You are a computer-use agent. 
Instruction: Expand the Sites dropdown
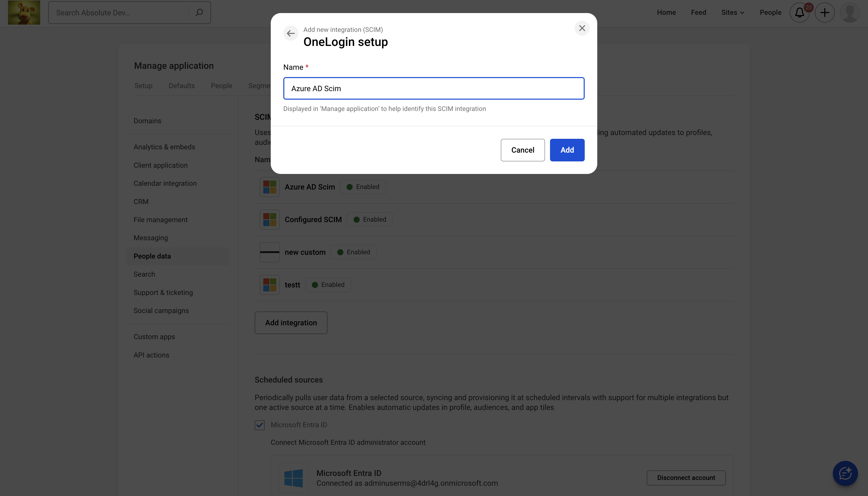[732, 13]
